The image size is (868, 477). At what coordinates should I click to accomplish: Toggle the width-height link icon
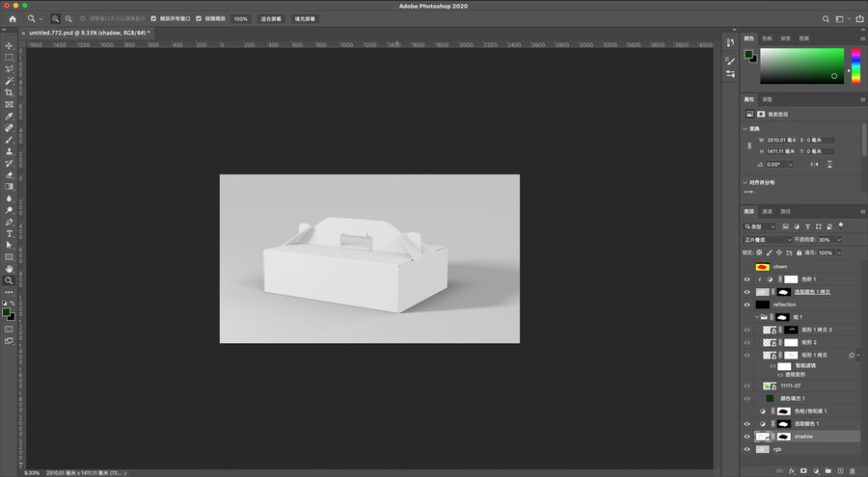coord(749,146)
